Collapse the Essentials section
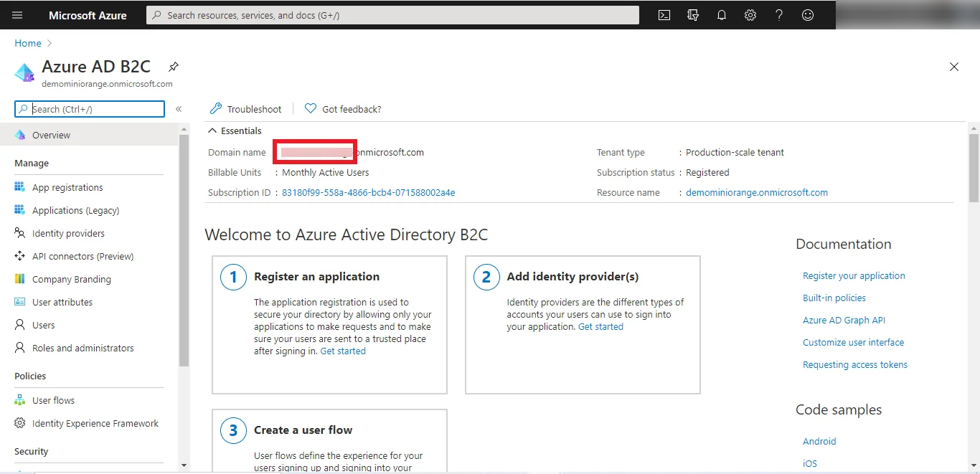Image resolution: width=980 pixels, height=474 pixels. tap(212, 131)
